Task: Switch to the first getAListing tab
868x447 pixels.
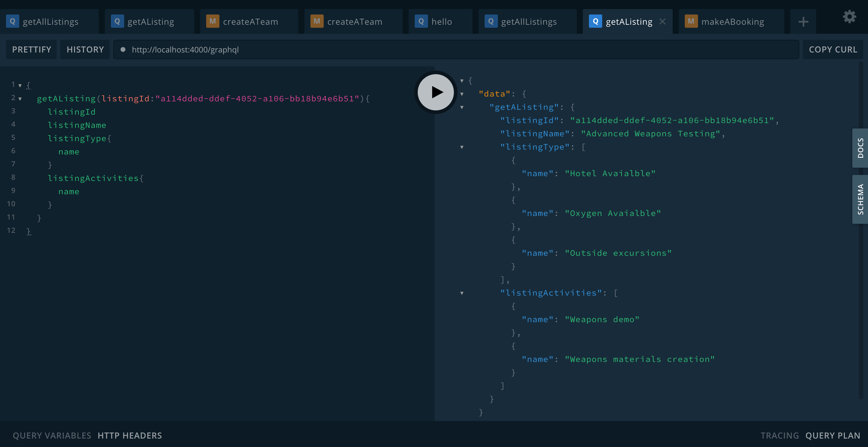Action: pyautogui.click(x=149, y=22)
